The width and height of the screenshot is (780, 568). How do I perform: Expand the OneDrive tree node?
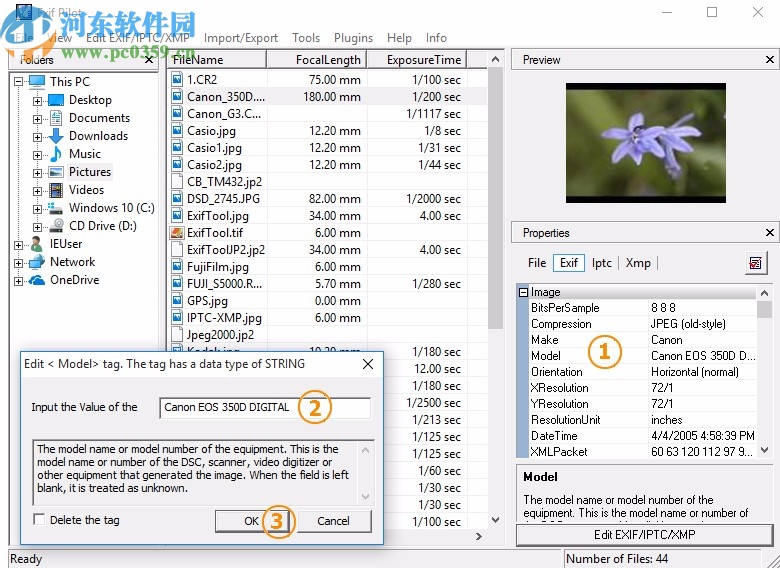click(x=18, y=282)
